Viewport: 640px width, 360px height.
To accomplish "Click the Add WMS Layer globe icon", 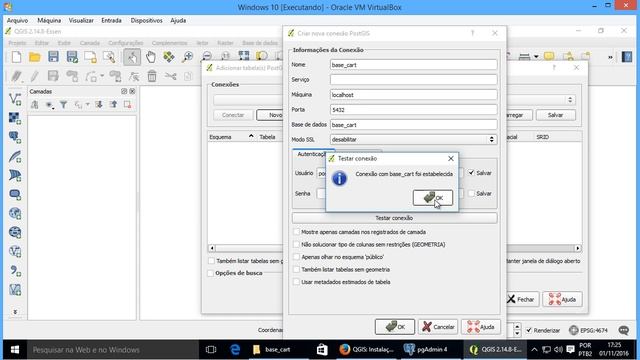I will (15, 213).
